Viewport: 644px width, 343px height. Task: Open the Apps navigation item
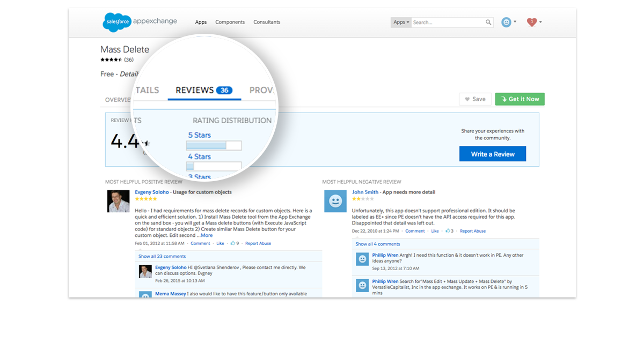pyautogui.click(x=201, y=22)
